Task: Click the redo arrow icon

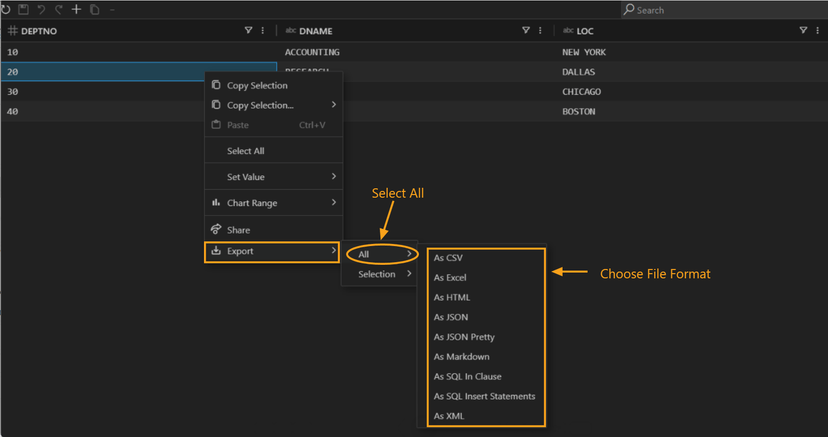Action: click(59, 10)
